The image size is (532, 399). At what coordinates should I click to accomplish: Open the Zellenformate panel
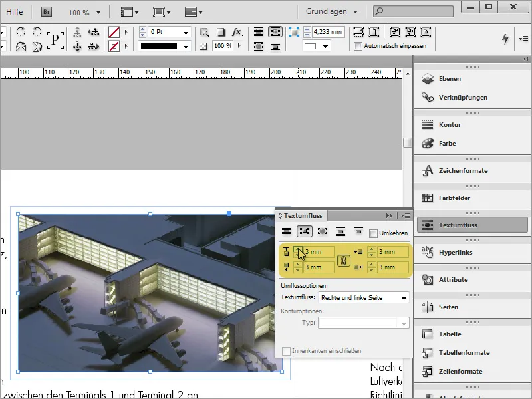pos(471,372)
